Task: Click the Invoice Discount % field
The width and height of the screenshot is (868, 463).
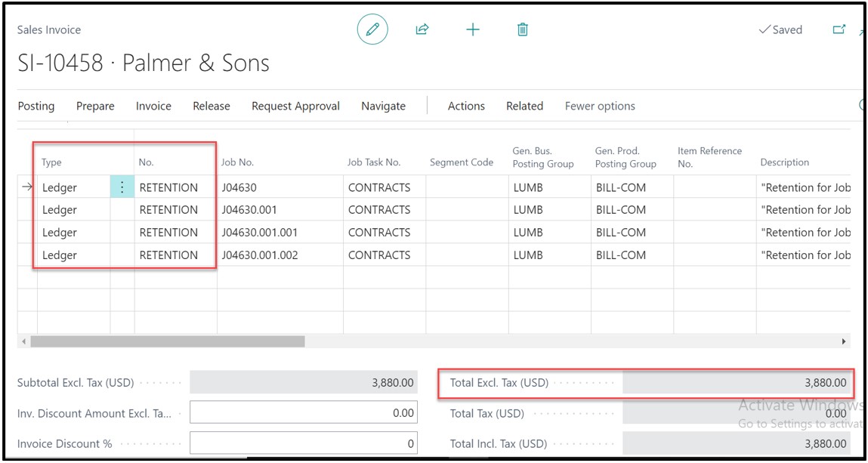Action: click(x=304, y=443)
